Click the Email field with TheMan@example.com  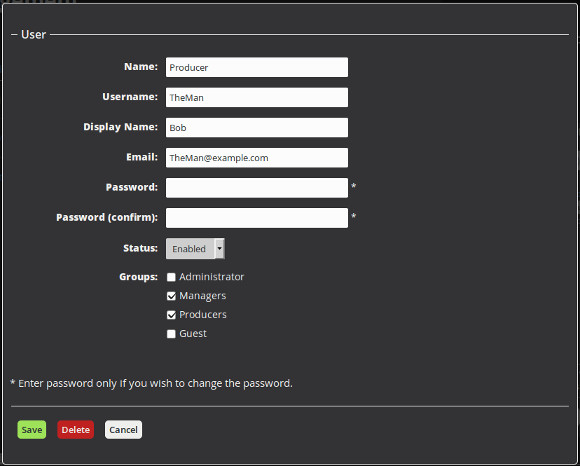point(257,158)
